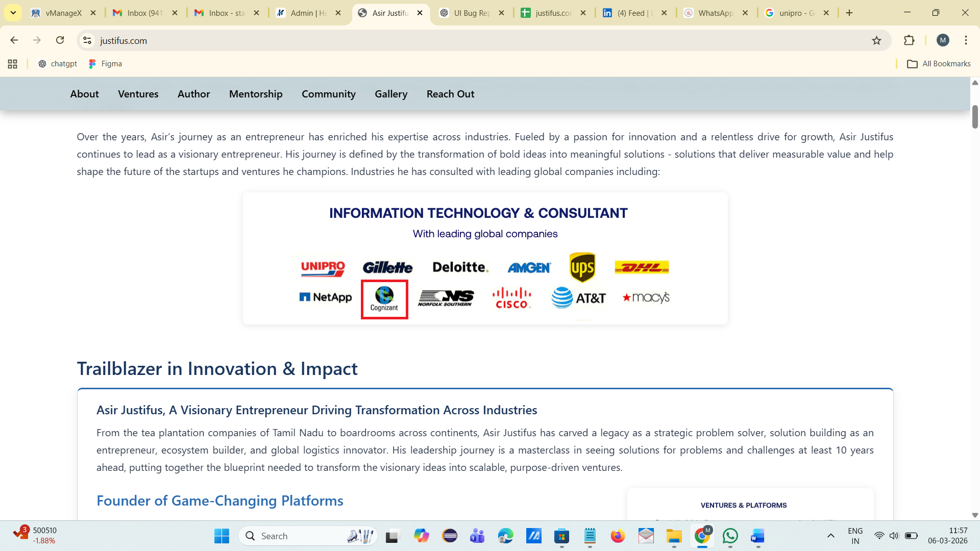Bookmark this page with star icon
980x551 pixels.
pos(876,40)
